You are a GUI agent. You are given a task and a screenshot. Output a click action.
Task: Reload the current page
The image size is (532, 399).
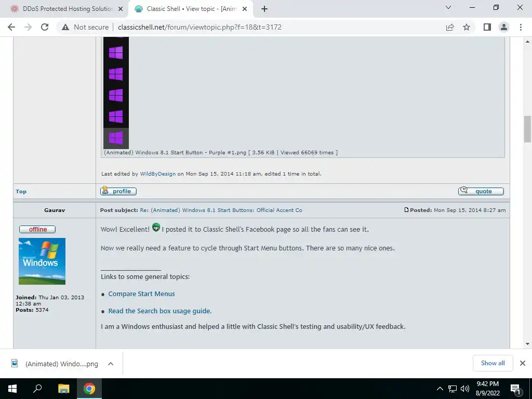(45, 27)
